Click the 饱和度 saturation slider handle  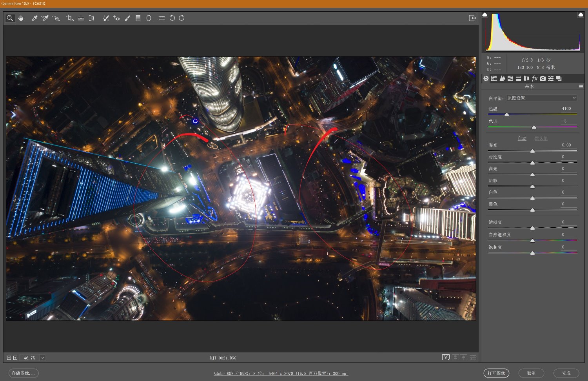tap(532, 253)
